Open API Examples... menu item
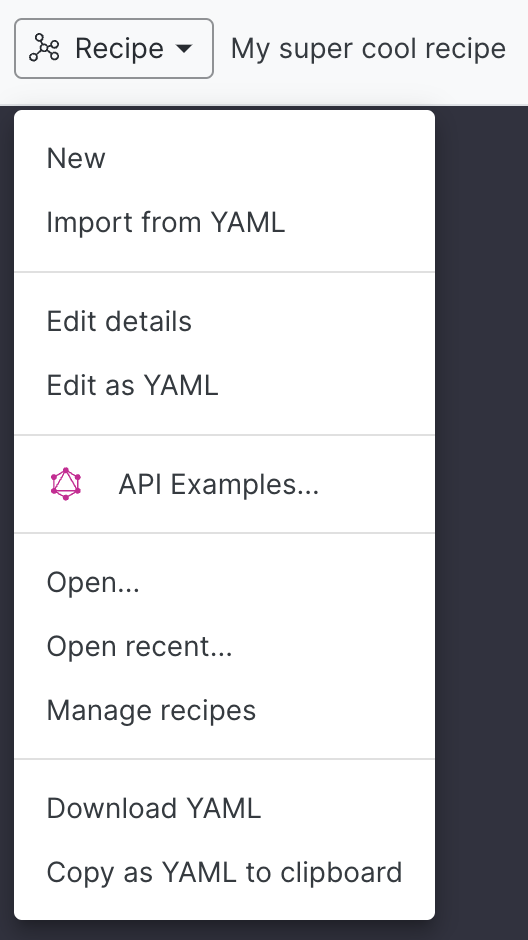This screenshot has width=528, height=940. click(224, 484)
